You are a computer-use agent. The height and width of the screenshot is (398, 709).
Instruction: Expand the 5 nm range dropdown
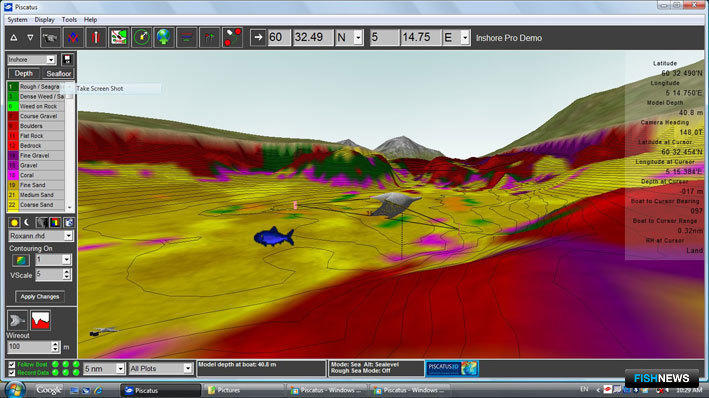pyautogui.click(x=104, y=369)
